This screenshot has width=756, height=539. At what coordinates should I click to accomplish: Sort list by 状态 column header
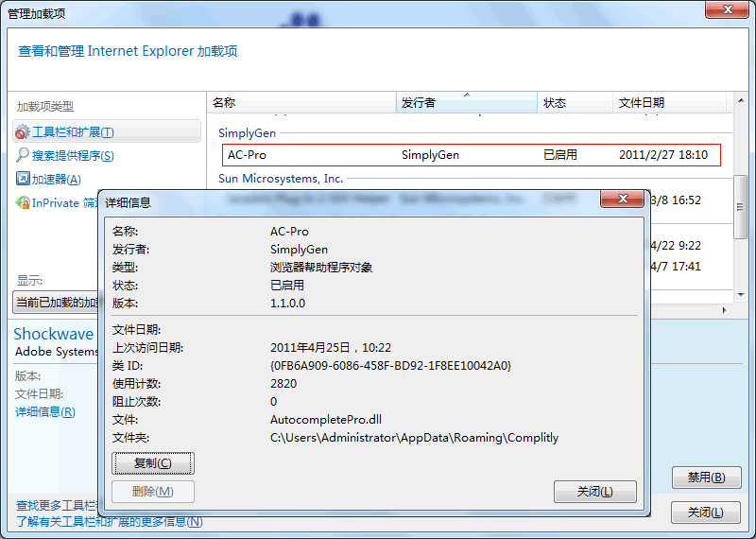pos(575,102)
